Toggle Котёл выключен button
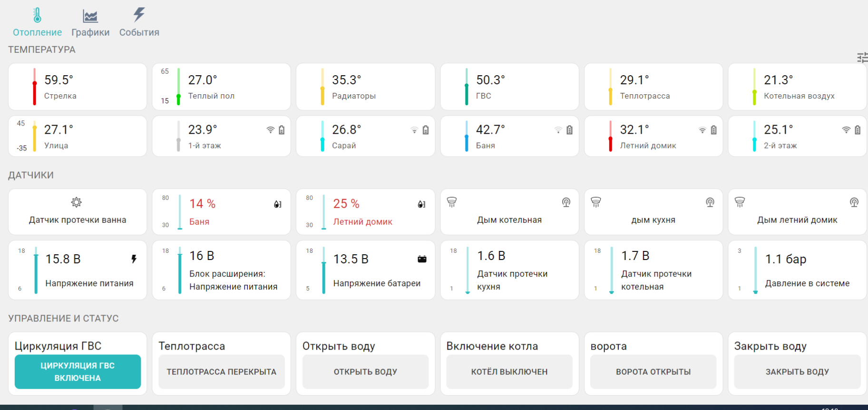The width and height of the screenshot is (868, 410). [509, 371]
